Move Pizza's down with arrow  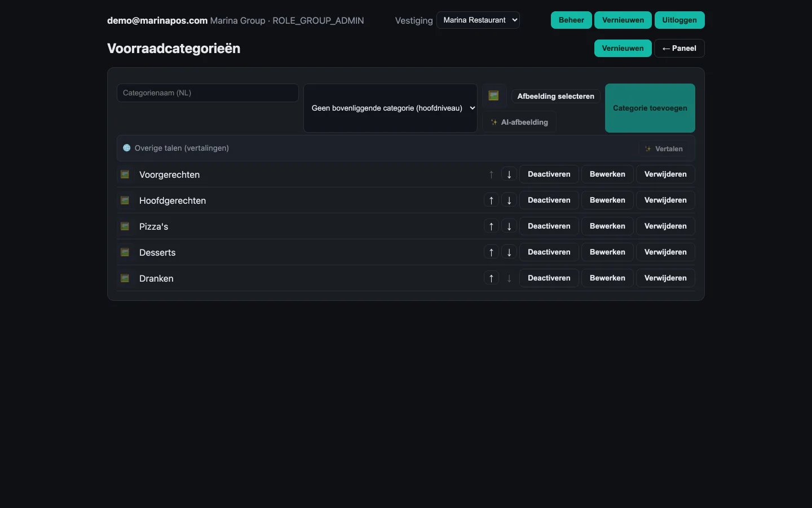pyautogui.click(x=509, y=226)
